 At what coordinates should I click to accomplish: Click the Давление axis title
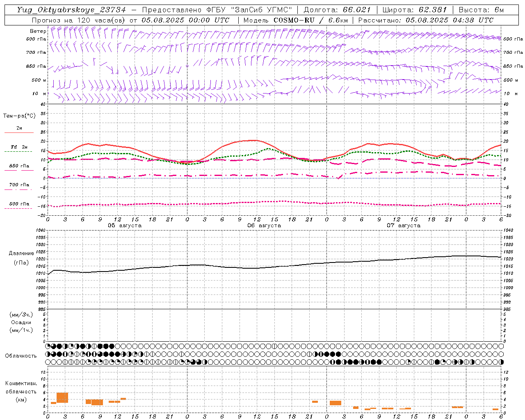[21, 253]
